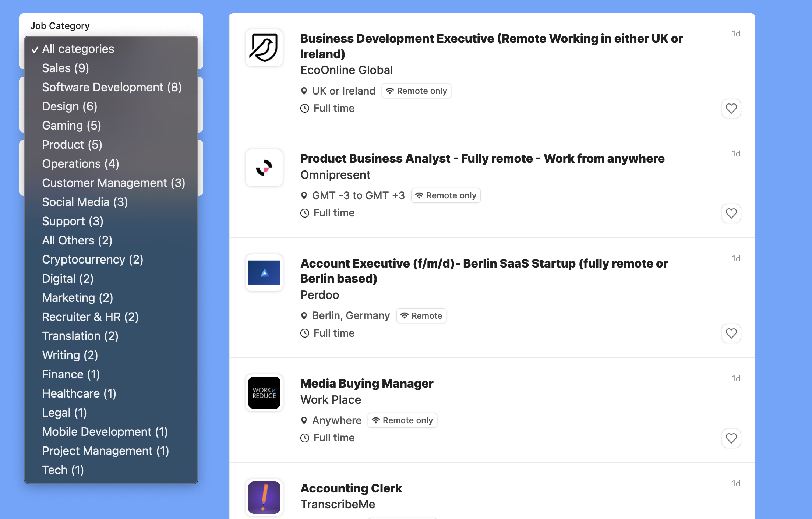Click Remote only tag on Media Buying job

(402, 420)
